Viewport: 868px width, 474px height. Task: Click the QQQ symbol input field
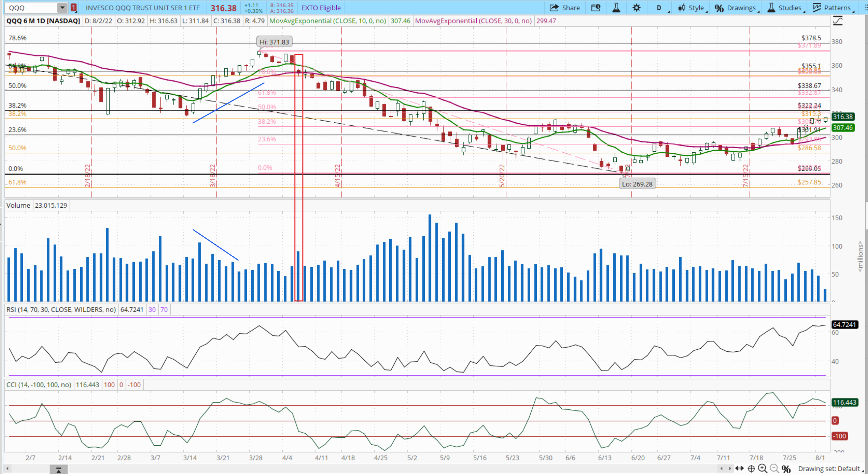pyautogui.click(x=31, y=8)
